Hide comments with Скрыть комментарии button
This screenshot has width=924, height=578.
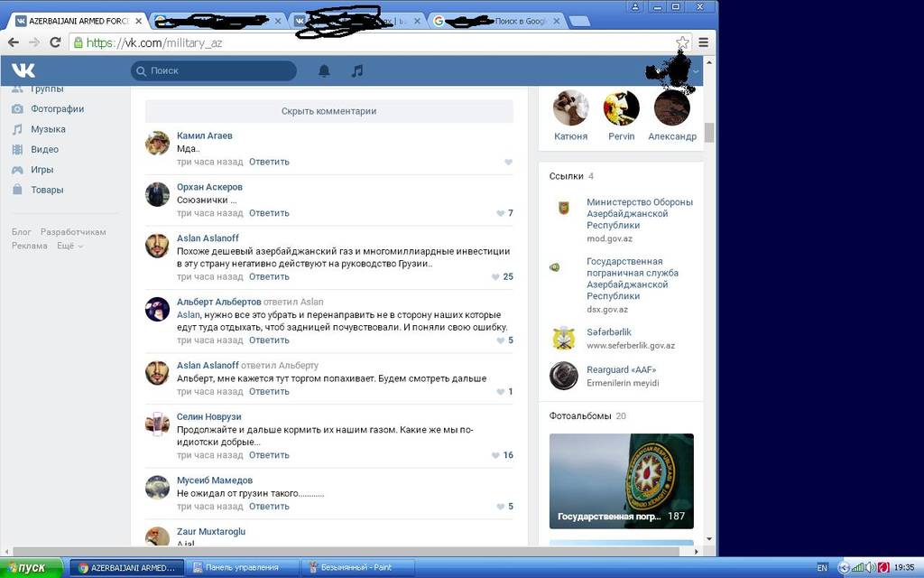tap(328, 111)
